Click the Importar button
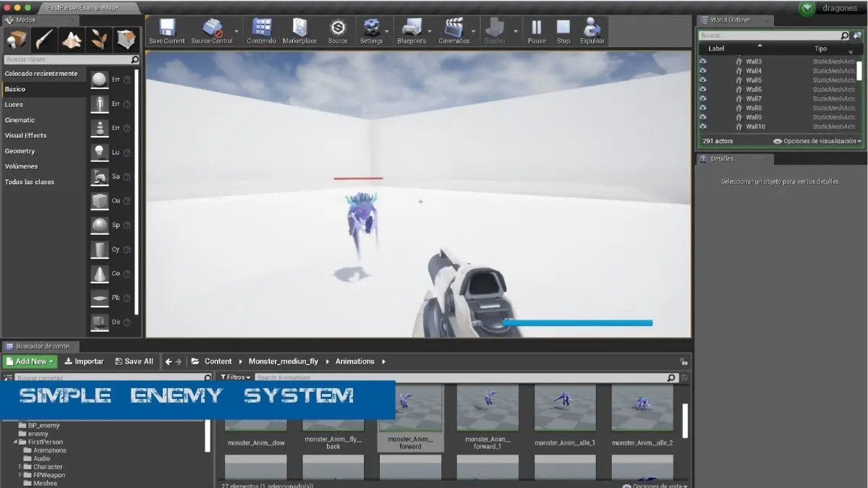The image size is (868, 488). pos(84,361)
